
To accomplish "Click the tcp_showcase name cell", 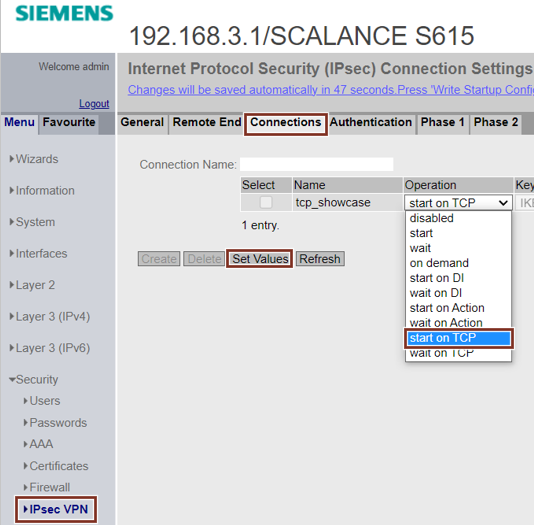I will [x=347, y=203].
